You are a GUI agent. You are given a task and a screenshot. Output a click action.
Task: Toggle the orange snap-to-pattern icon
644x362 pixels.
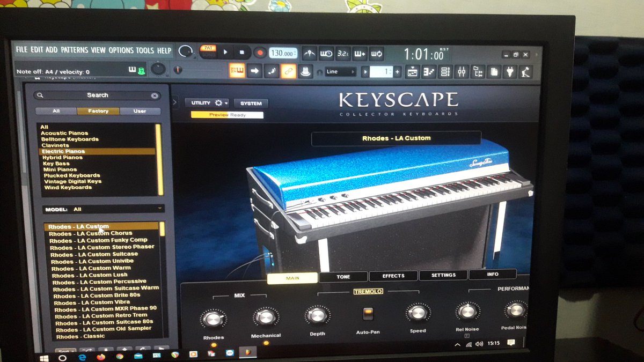237,71
